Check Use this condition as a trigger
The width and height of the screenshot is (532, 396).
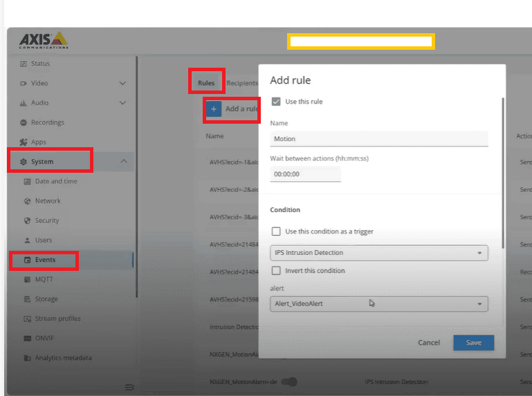[276, 232]
